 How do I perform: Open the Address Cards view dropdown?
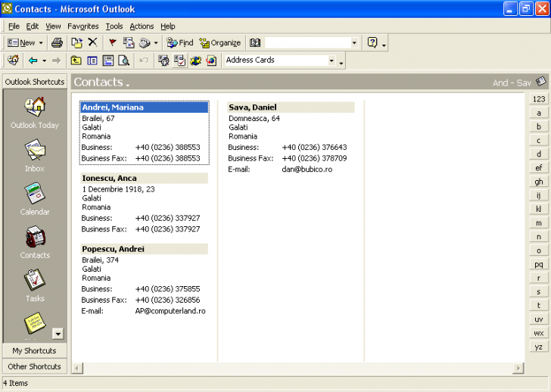coord(332,61)
